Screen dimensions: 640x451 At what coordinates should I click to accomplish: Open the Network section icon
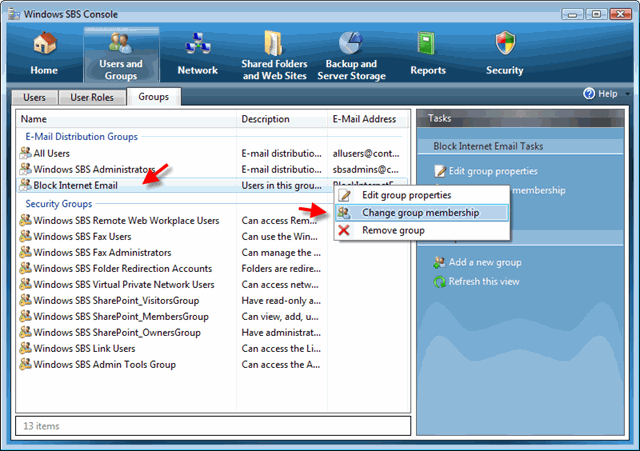(x=198, y=44)
